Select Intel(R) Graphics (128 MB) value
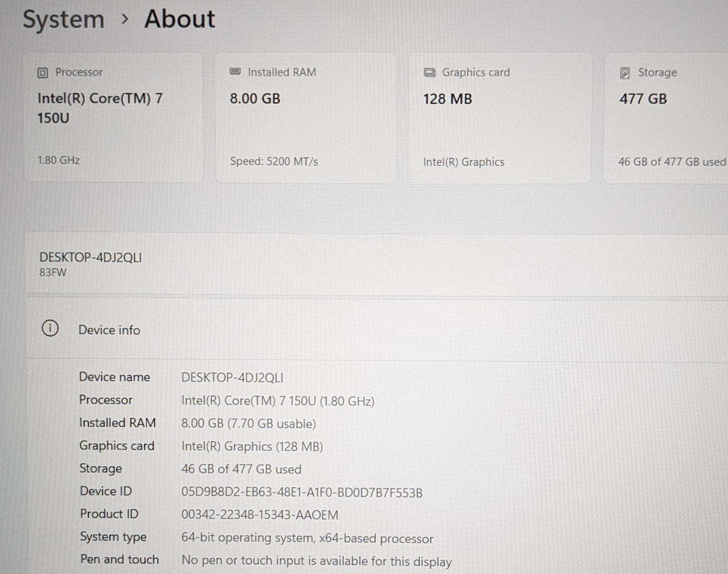The image size is (728, 574). click(x=252, y=446)
